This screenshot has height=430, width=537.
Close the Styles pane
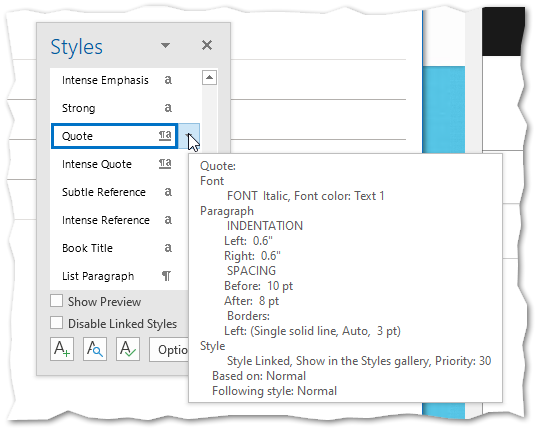(207, 45)
